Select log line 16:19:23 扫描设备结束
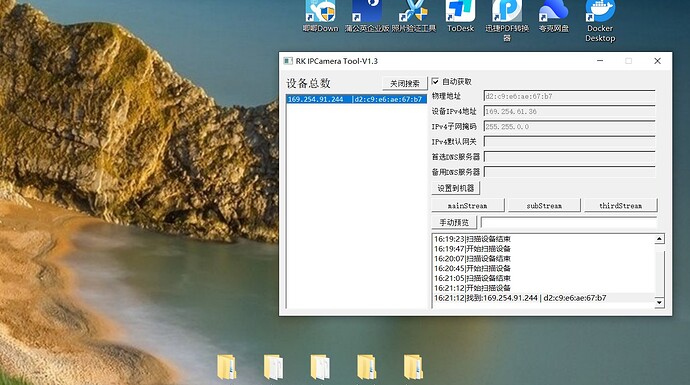 pos(543,239)
